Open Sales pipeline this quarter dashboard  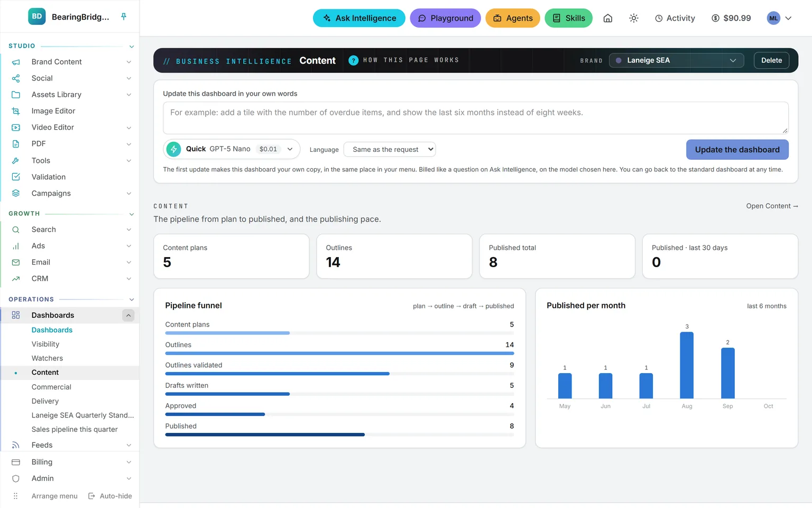tap(75, 429)
